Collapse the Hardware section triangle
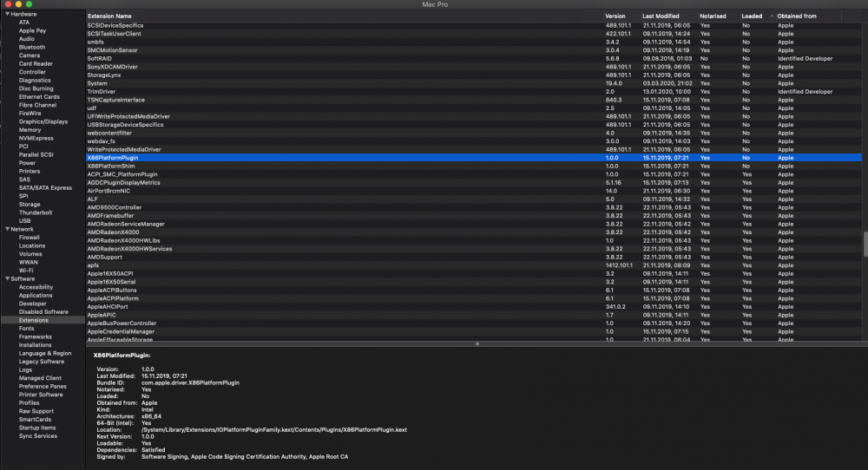Screen dimensions: 868x470 coord(7,14)
